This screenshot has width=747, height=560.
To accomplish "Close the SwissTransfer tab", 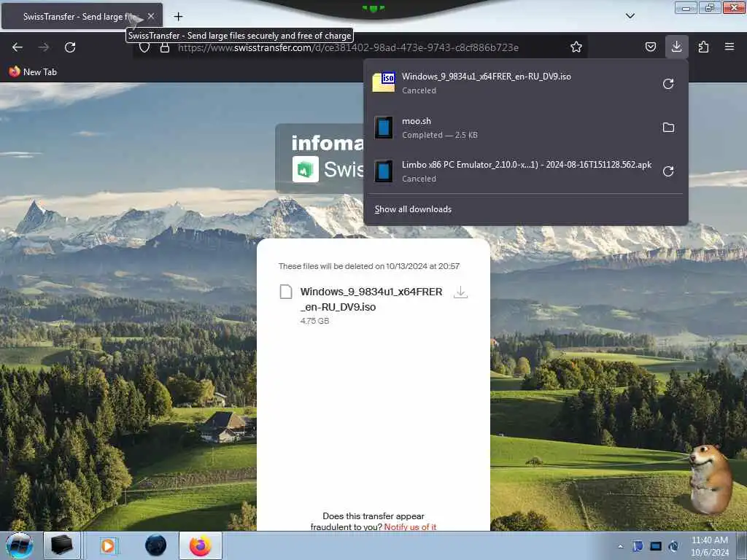I will click(151, 16).
